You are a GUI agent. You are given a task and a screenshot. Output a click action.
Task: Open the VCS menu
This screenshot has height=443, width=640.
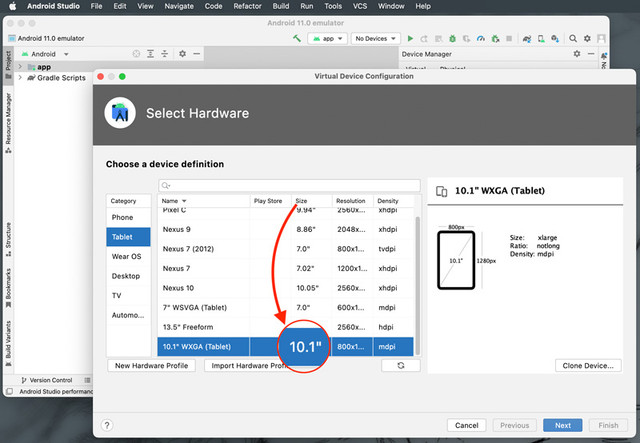coord(360,6)
